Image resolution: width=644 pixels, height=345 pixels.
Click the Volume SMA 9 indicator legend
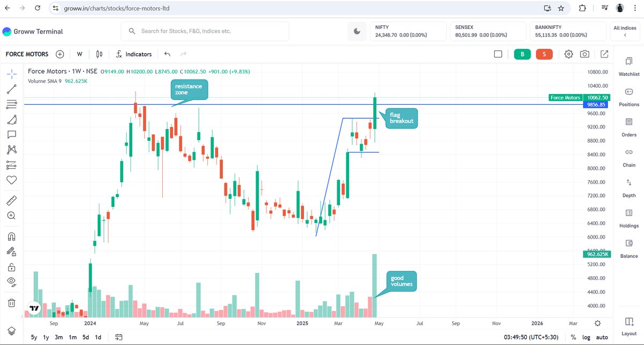pos(57,81)
